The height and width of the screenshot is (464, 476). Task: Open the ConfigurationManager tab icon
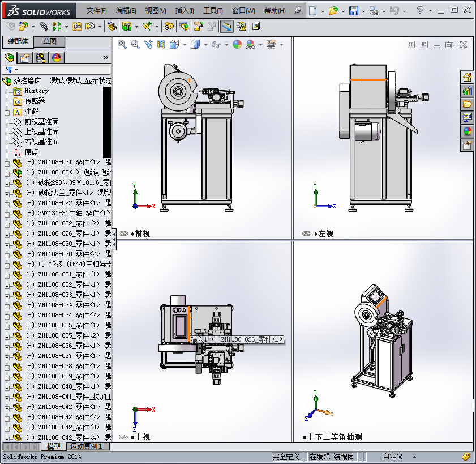tap(41, 58)
